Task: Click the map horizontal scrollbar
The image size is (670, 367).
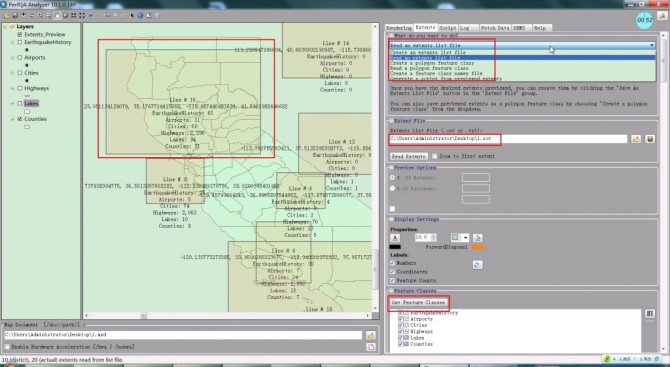Action: click(227, 316)
